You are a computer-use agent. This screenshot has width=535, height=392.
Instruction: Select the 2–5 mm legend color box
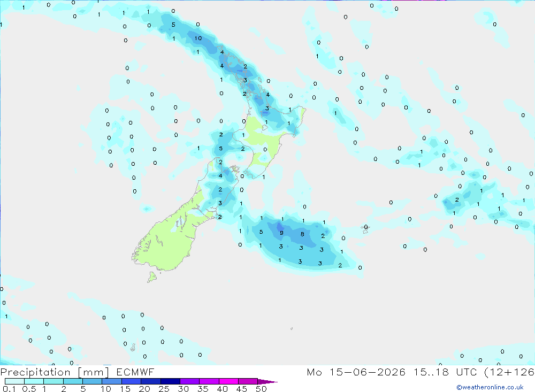tap(73, 381)
